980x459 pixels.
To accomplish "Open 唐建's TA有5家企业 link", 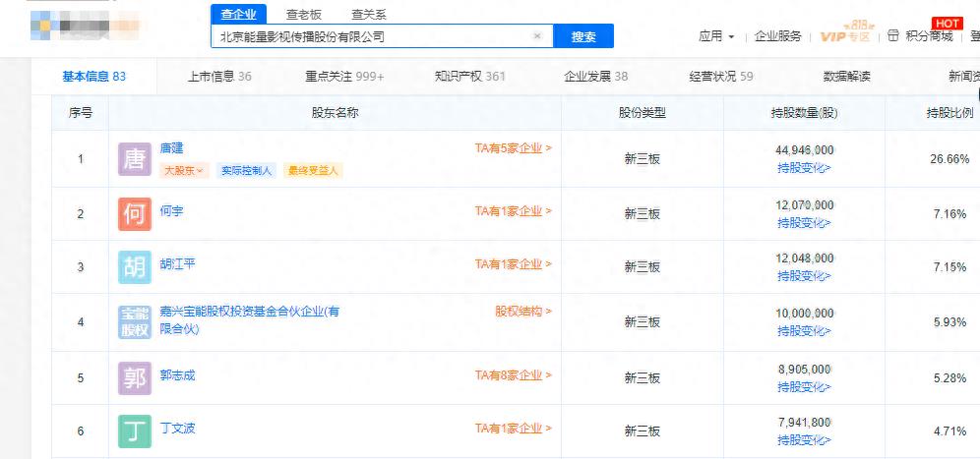I will click(x=514, y=148).
